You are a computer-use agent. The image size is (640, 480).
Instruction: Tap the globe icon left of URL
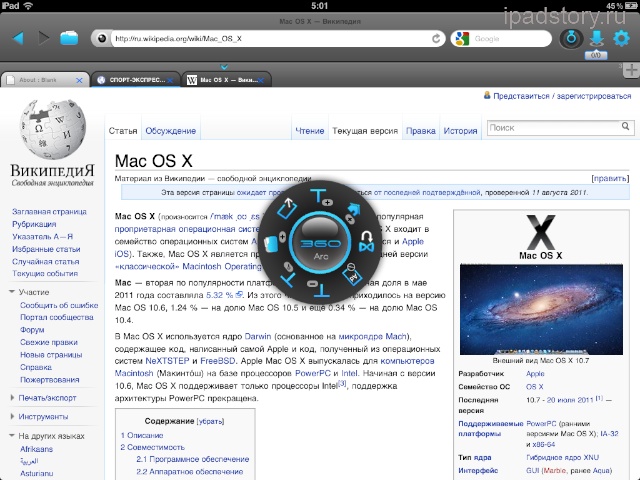pyautogui.click(x=101, y=38)
